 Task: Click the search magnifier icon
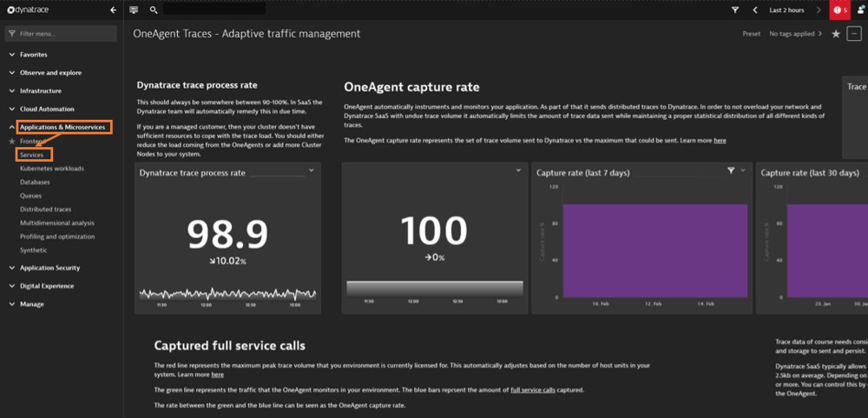tap(154, 10)
